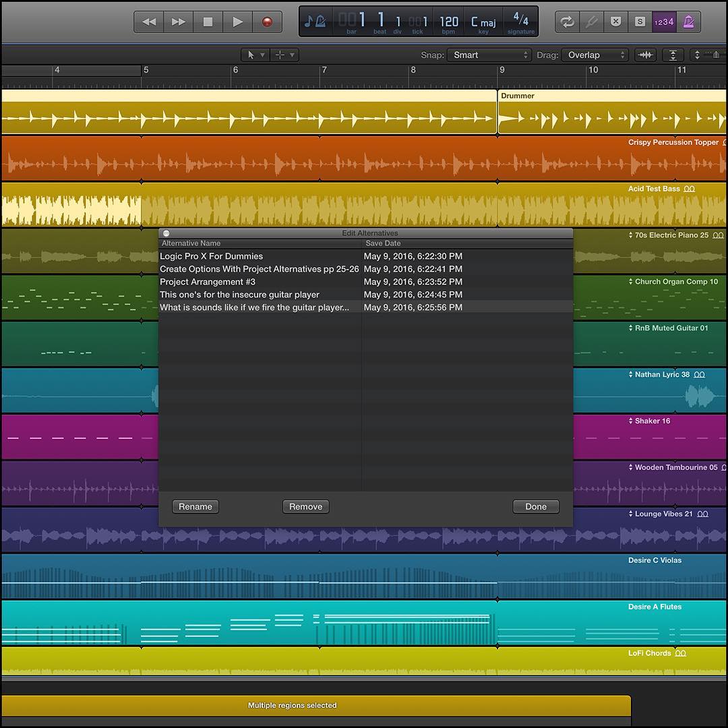Open the Drag mode dropdown set to Overlap

[x=595, y=55]
